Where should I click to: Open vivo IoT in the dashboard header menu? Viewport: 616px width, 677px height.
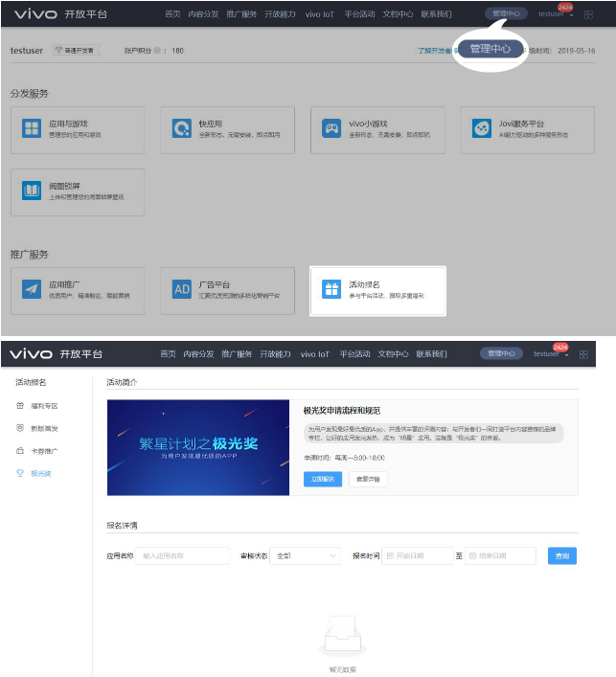coord(320,14)
